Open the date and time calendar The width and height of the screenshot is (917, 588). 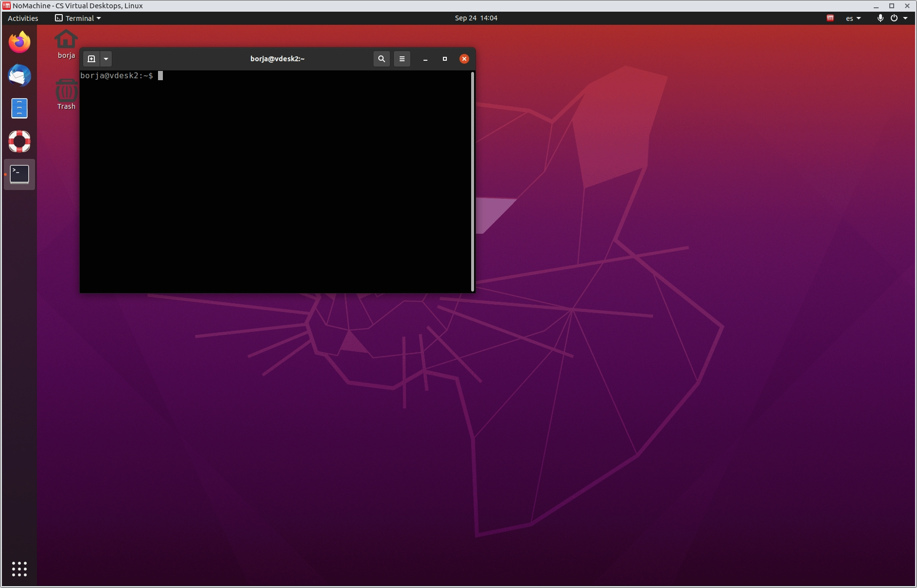click(476, 18)
